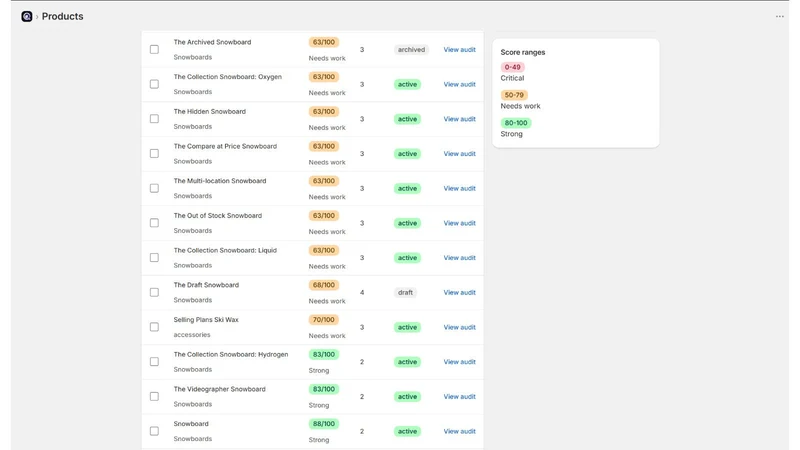
Task: Open the three-dot more options menu
Action: [x=780, y=16]
